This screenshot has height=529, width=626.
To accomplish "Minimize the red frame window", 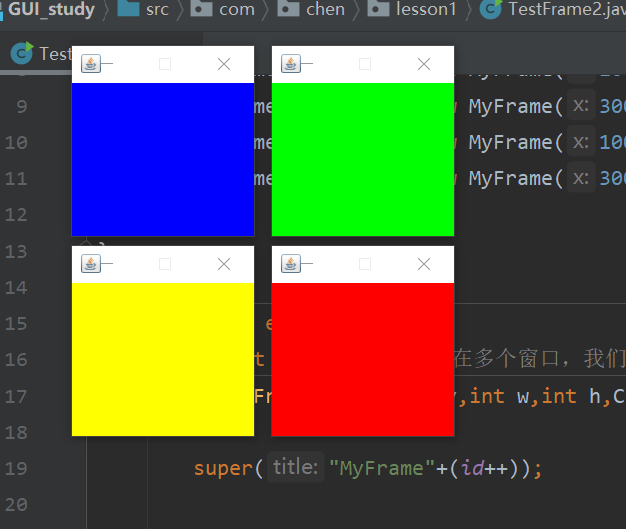I will point(307,264).
